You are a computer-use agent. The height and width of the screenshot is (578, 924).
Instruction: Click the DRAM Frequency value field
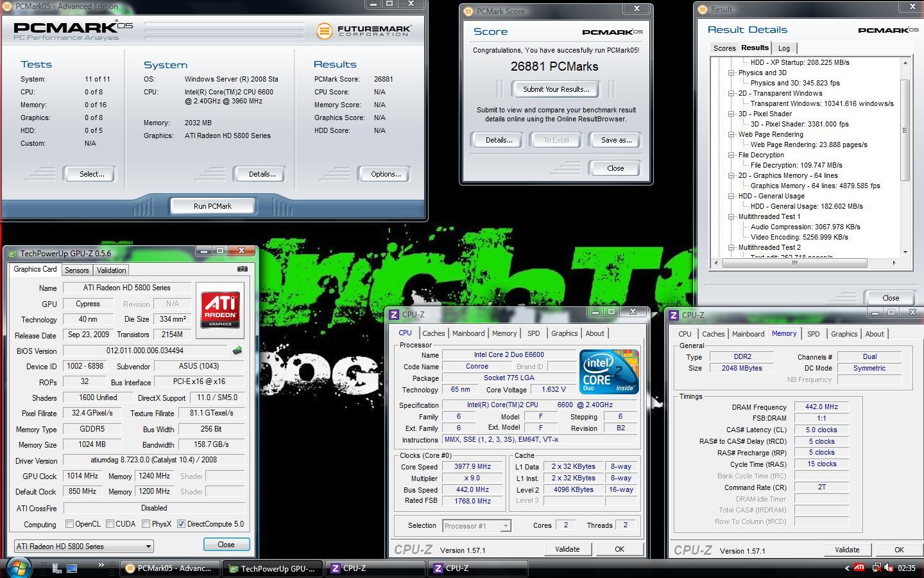click(821, 407)
